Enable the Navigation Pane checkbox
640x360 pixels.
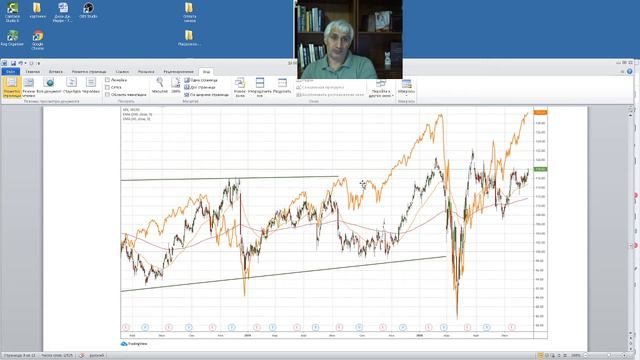(107, 95)
